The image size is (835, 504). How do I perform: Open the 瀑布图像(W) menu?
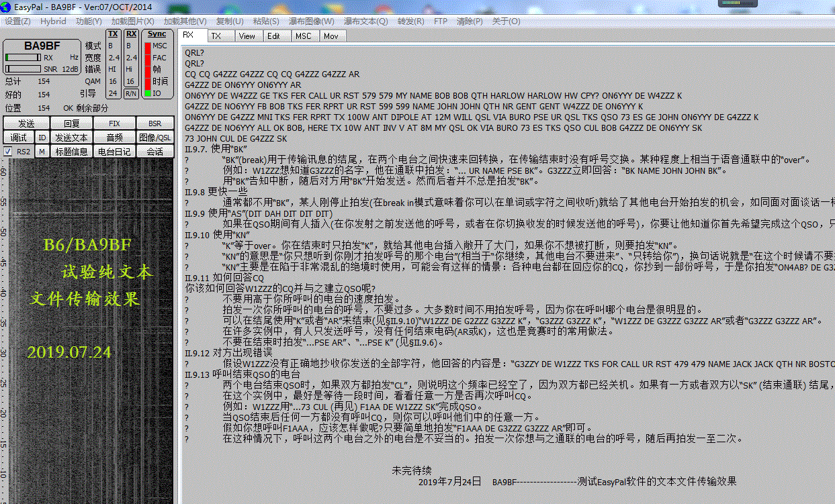coord(312,21)
